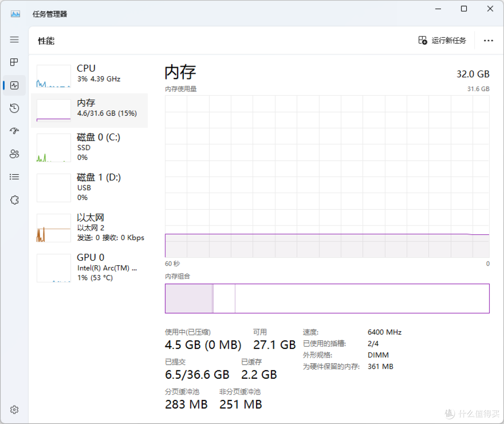The image size is (504, 424).
Task: Open the hamburger navigation menu
Action: coord(14,40)
